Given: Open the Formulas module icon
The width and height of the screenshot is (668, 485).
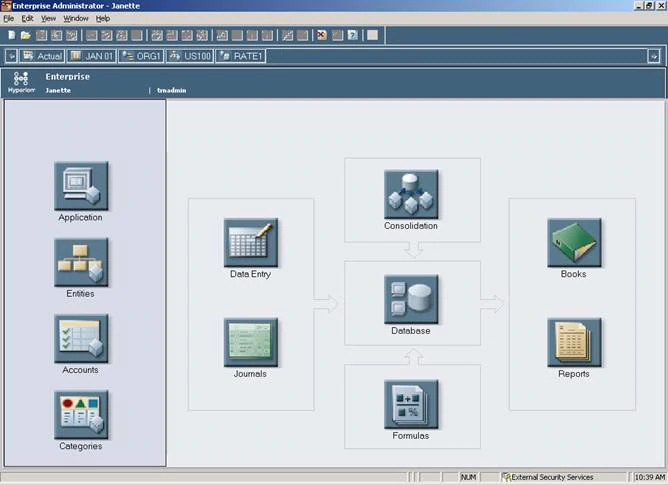Looking at the screenshot, I should [411, 404].
